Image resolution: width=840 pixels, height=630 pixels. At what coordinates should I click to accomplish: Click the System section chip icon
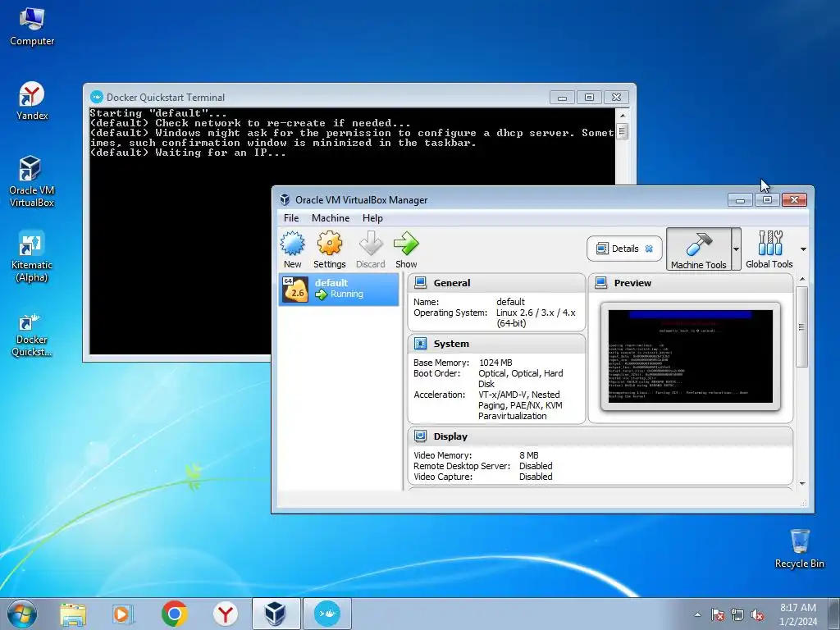(421, 344)
